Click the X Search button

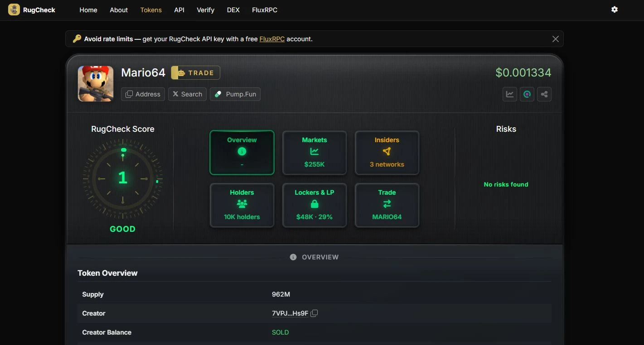pos(187,94)
